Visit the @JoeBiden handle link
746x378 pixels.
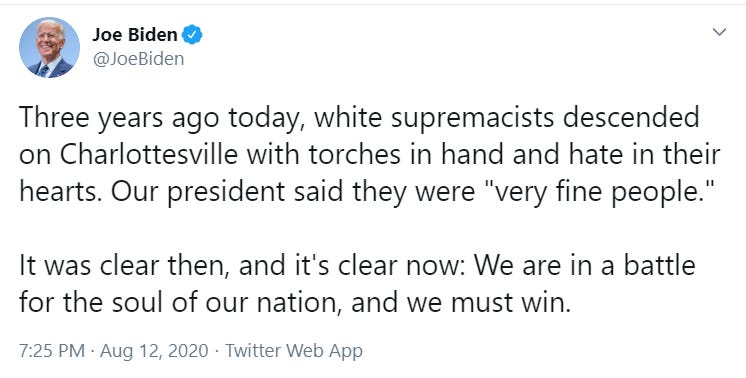coord(138,59)
